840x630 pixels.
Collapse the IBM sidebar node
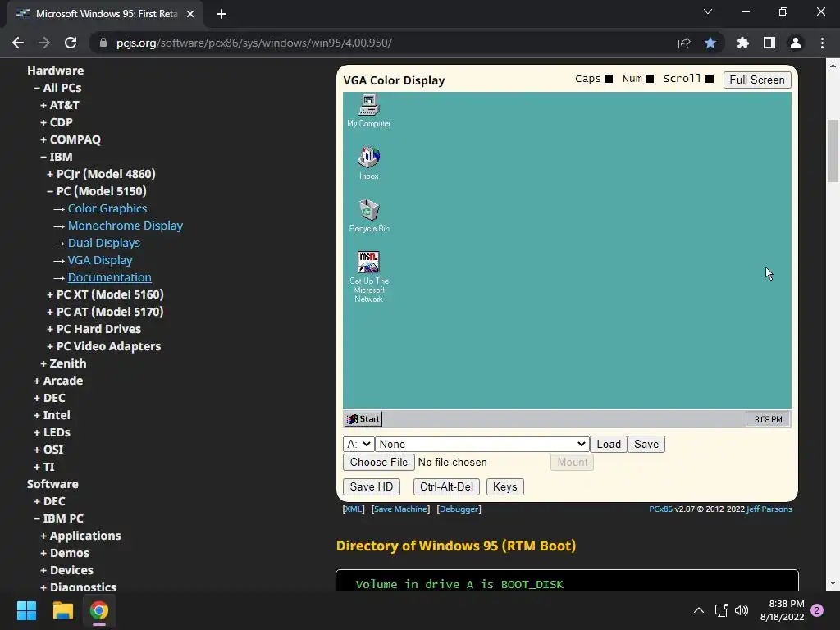(x=57, y=157)
